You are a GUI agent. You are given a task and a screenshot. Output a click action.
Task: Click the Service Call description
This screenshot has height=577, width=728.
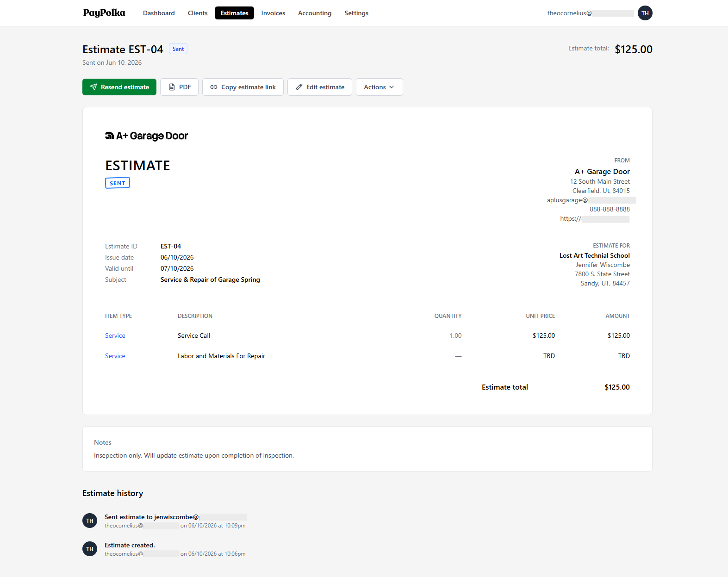(x=194, y=335)
